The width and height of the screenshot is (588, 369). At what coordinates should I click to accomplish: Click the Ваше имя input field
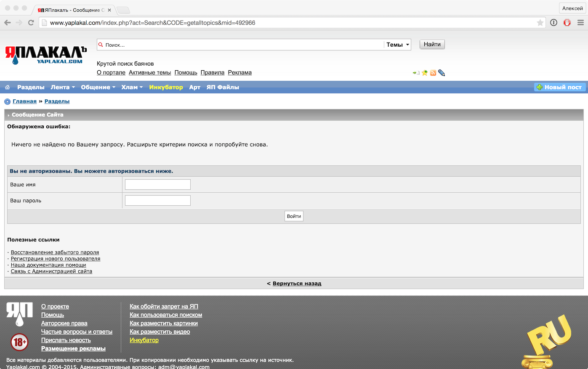coord(158,185)
